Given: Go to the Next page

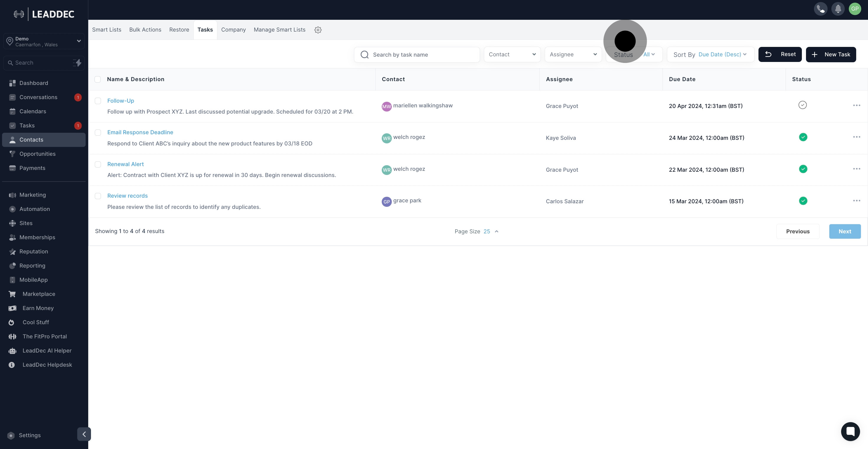Looking at the screenshot, I should 845,232.
